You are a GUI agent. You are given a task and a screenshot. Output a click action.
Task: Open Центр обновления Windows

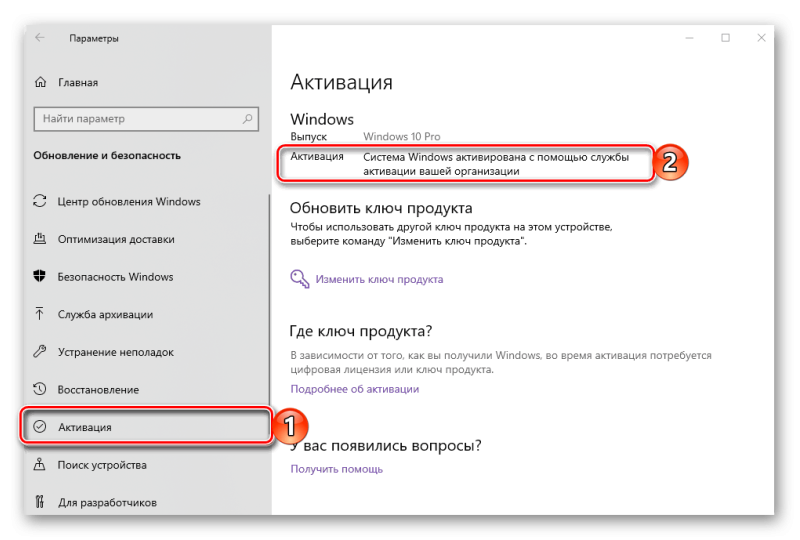(x=129, y=202)
